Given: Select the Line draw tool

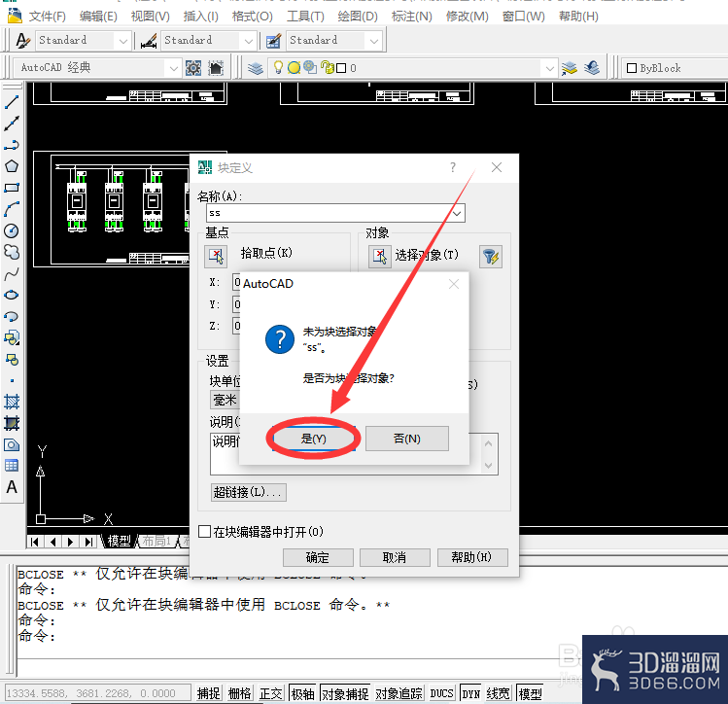Looking at the screenshot, I should point(11,102).
